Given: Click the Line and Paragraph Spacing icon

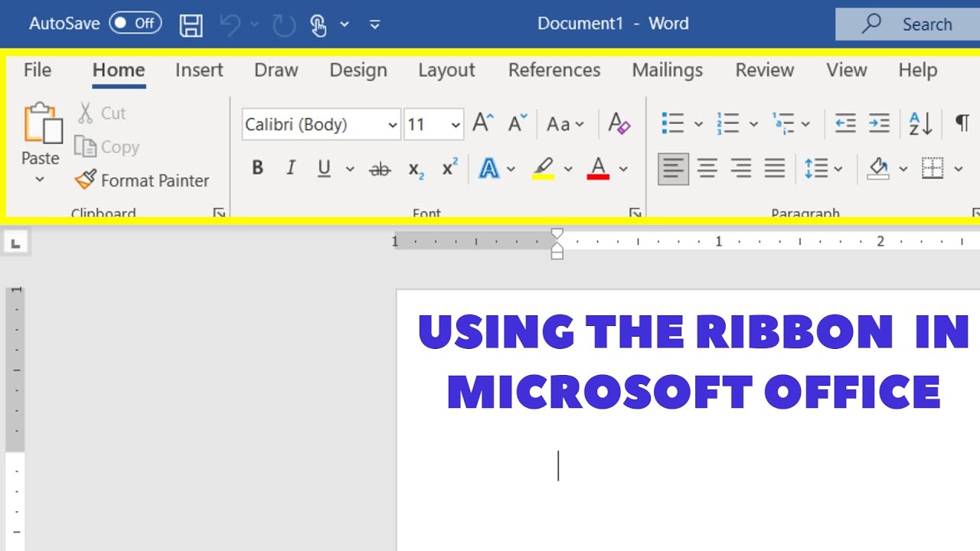Looking at the screenshot, I should [816, 168].
